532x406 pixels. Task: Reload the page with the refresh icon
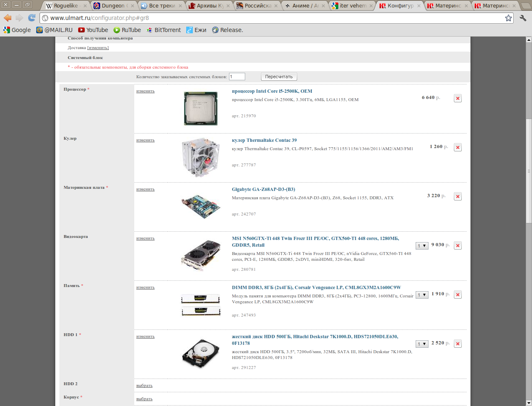coord(32,18)
